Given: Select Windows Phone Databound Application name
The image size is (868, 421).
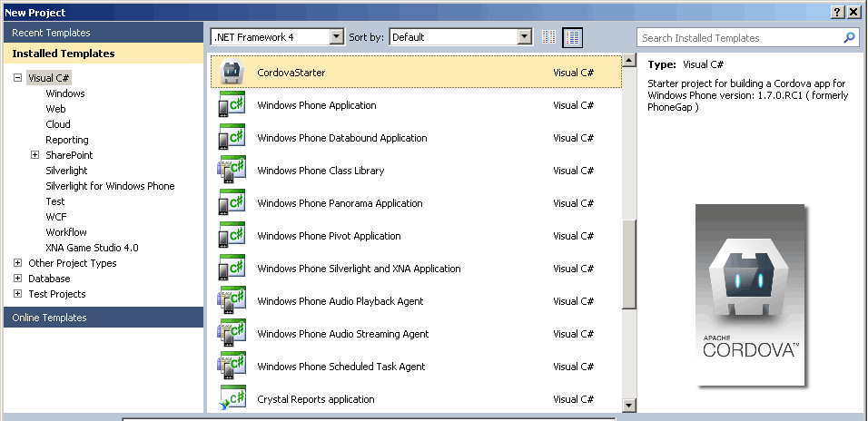Looking at the screenshot, I should (x=342, y=138).
